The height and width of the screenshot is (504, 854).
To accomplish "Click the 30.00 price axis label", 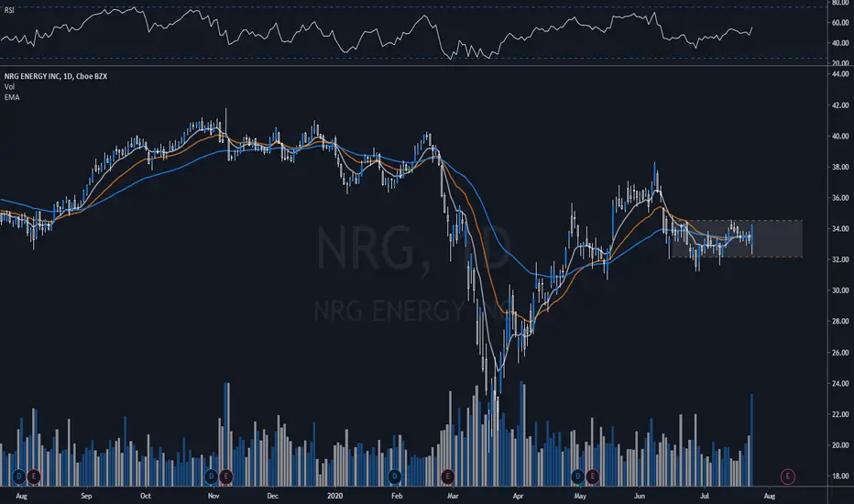I will [x=840, y=290].
